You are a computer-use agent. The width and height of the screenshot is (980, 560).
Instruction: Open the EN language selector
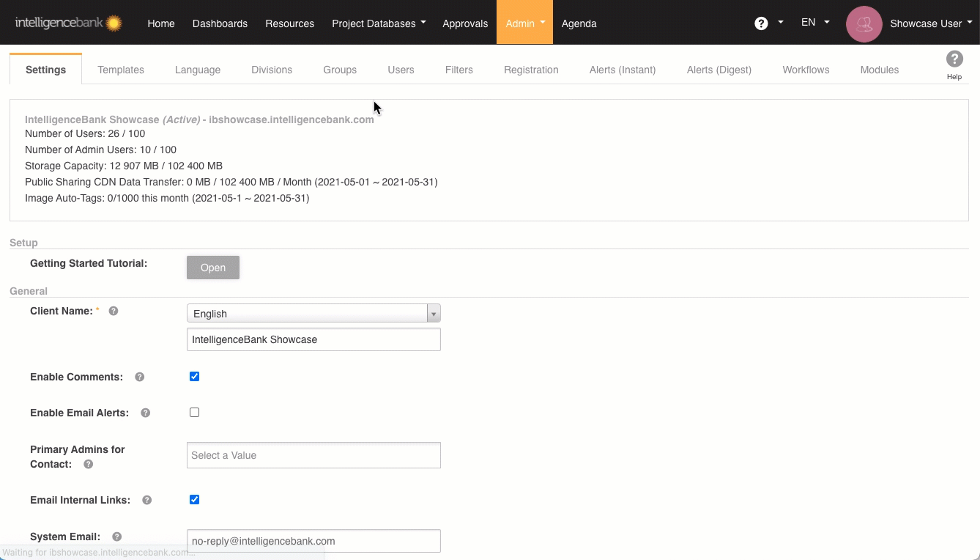[x=814, y=23]
